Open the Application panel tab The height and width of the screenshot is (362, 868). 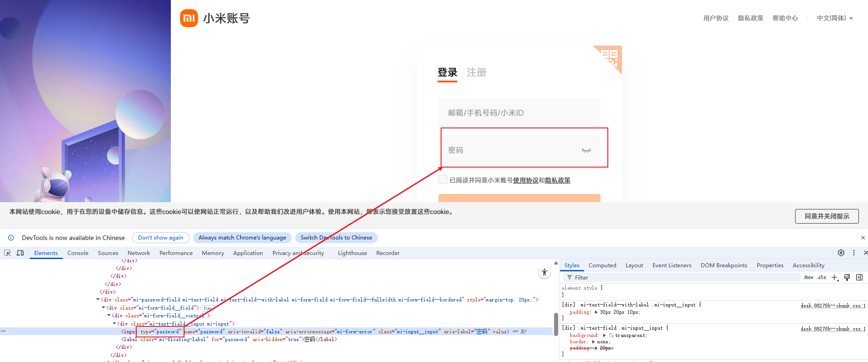click(248, 253)
